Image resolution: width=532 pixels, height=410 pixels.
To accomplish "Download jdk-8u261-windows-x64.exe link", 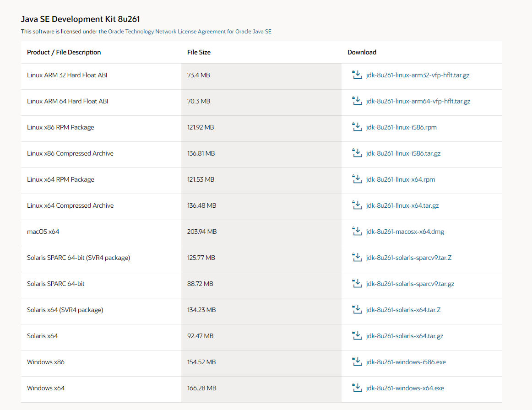I will pos(405,388).
